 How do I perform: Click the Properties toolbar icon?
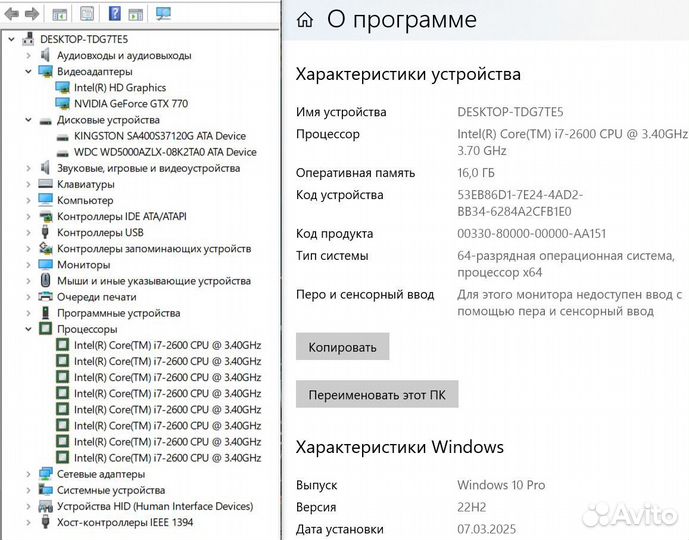(87, 14)
